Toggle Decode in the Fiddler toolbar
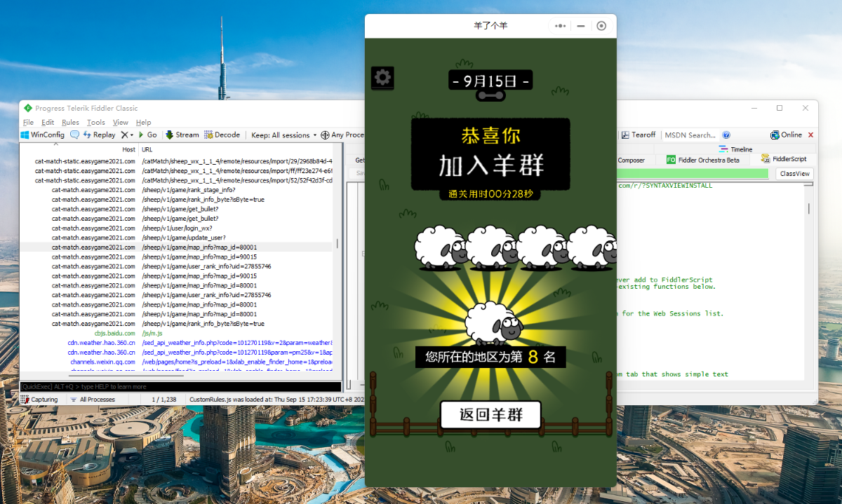The image size is (842, 504). [x=222, y=135]
